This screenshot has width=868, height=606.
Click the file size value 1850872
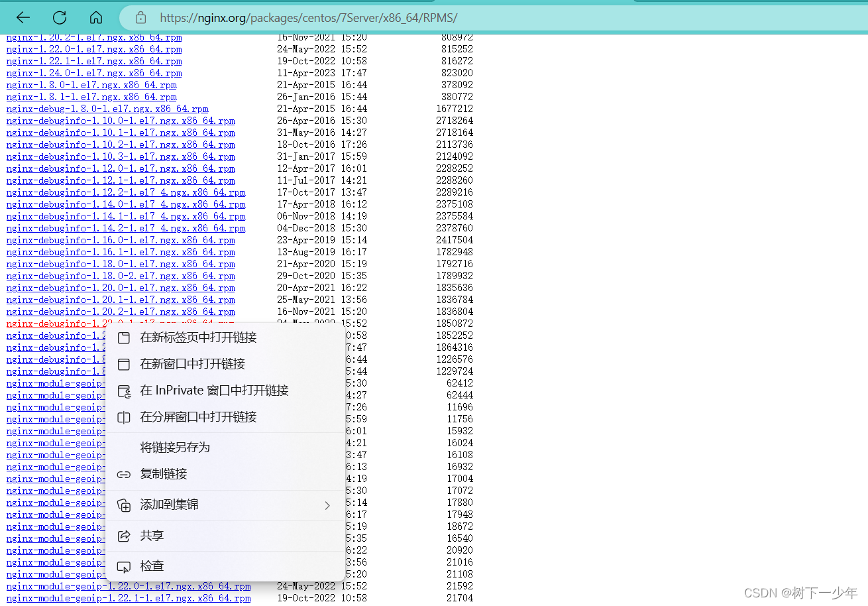pyautogui.click(x=455, y=324)
